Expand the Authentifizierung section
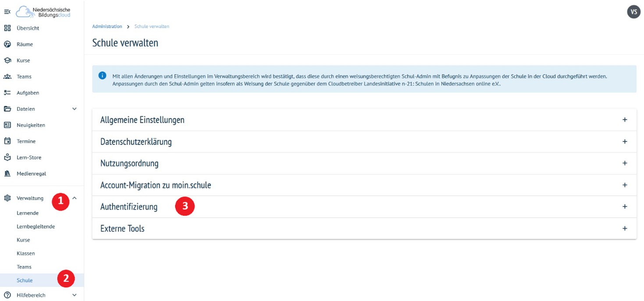This screenshot has width=644, height=301. click(x=625, y=206)
